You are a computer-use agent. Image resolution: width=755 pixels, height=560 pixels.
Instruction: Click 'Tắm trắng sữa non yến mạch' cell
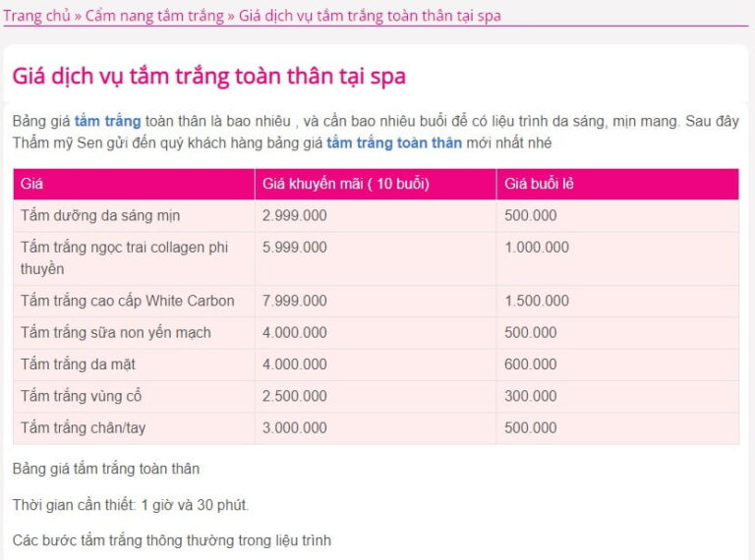coord(116,332)
